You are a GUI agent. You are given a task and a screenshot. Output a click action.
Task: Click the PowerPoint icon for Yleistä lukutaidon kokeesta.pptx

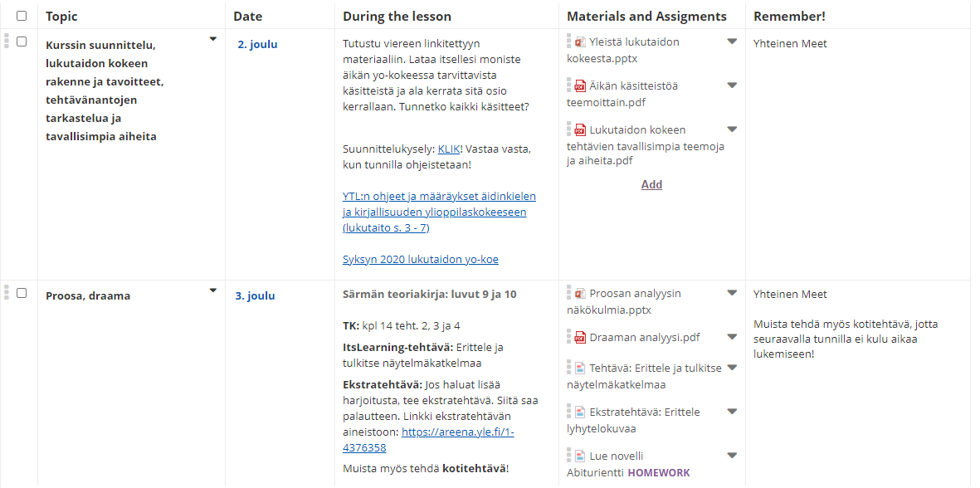[x=580, y=41]
